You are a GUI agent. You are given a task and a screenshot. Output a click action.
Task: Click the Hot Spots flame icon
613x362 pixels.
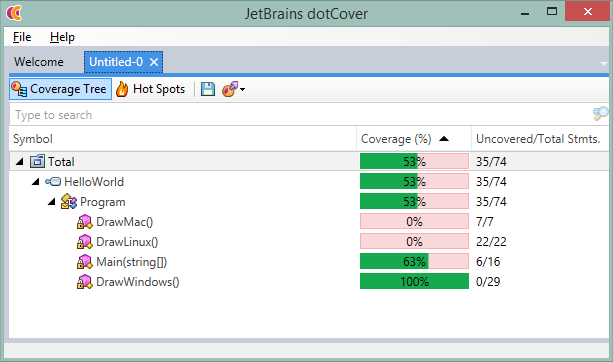[122, 89]
